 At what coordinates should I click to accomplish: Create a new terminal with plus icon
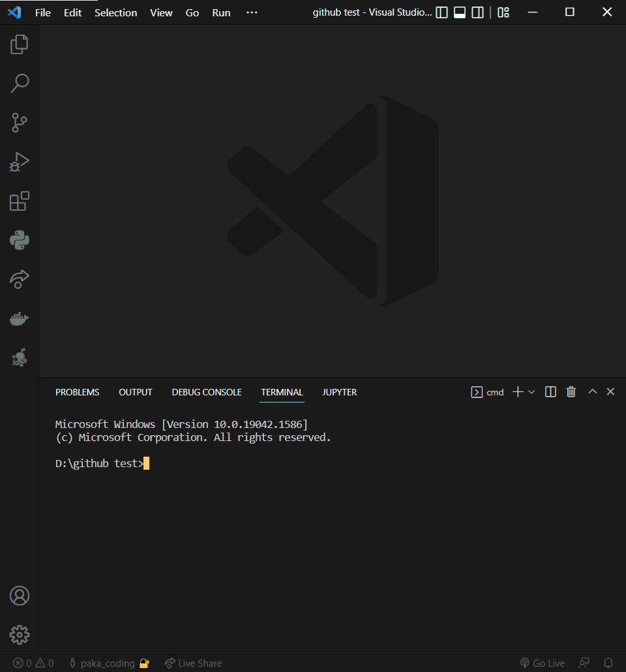(518, 391)
